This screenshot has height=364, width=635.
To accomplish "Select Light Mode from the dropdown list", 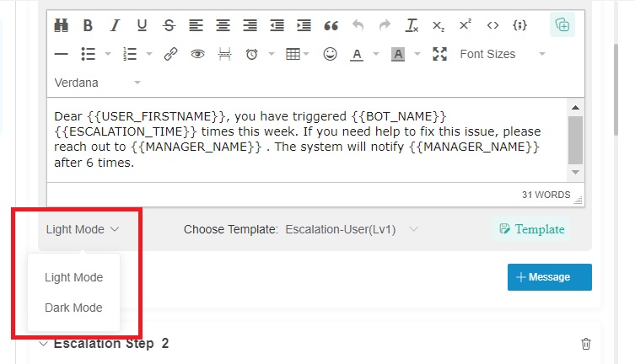I will click(73, 277).
